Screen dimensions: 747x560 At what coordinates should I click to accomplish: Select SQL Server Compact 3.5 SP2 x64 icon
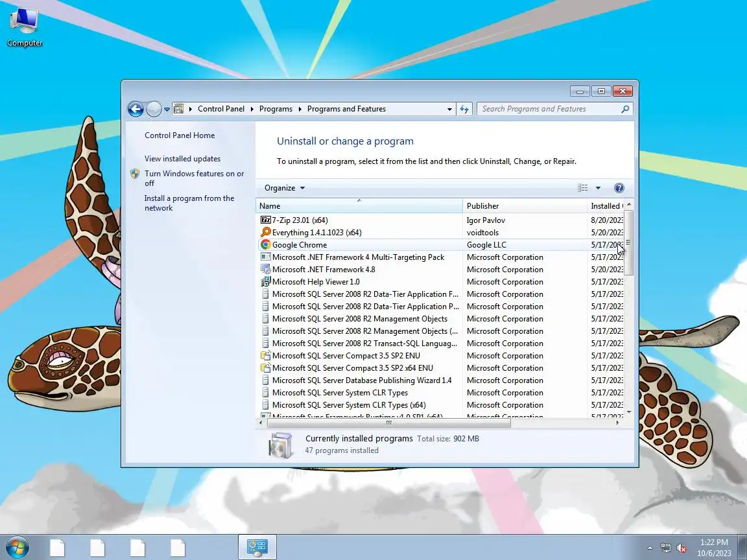click(265, 368)
